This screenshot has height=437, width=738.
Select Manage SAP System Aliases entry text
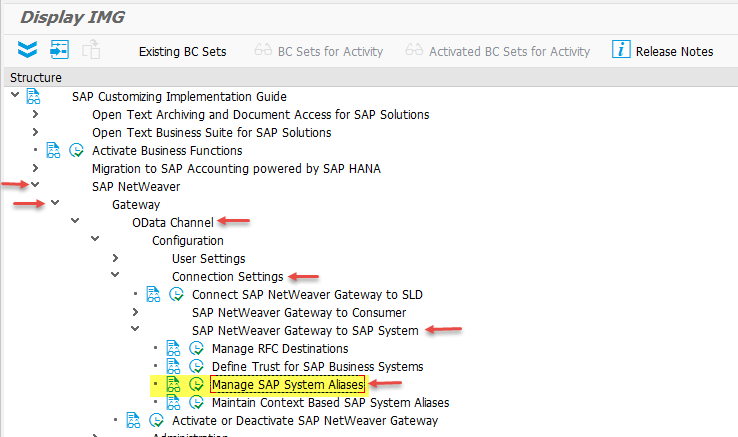[x=287, y=384]
